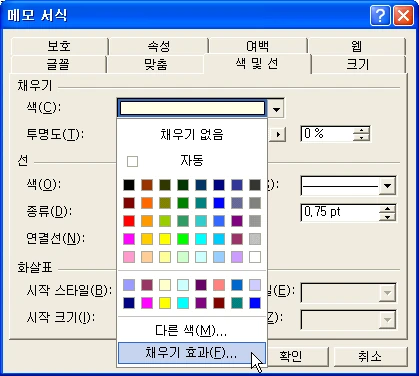The width and height of the screenshot is (419, 376).
Task: Click the 0 % transparency field
Action: (x=327, y=134)
